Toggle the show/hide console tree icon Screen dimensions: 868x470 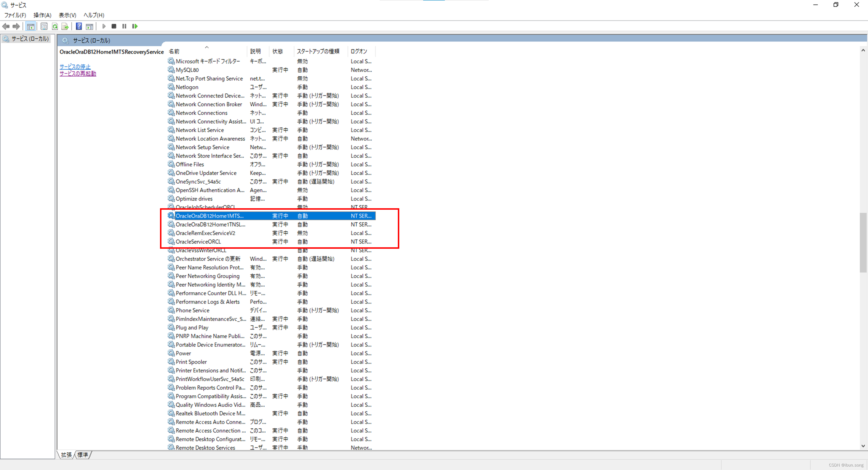click(31, 26)
